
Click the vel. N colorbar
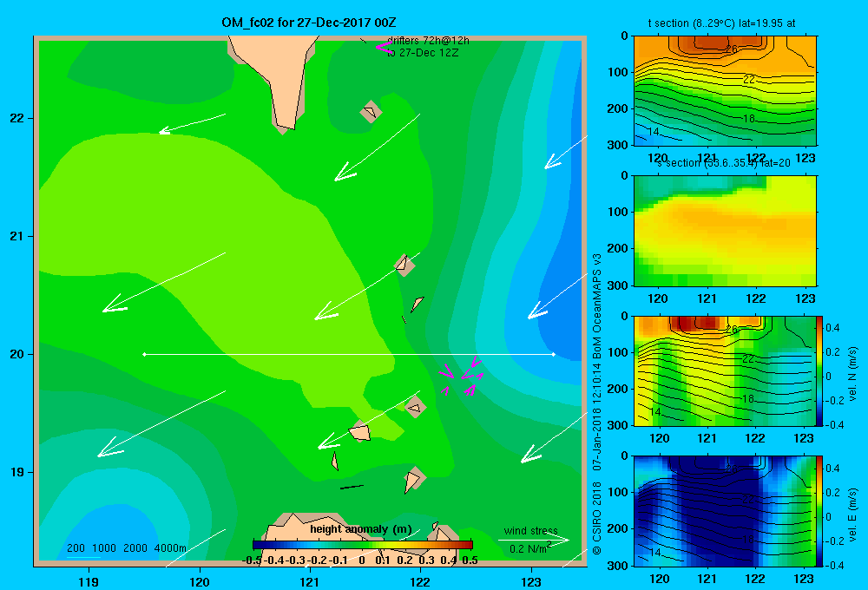tap(819, 370)
